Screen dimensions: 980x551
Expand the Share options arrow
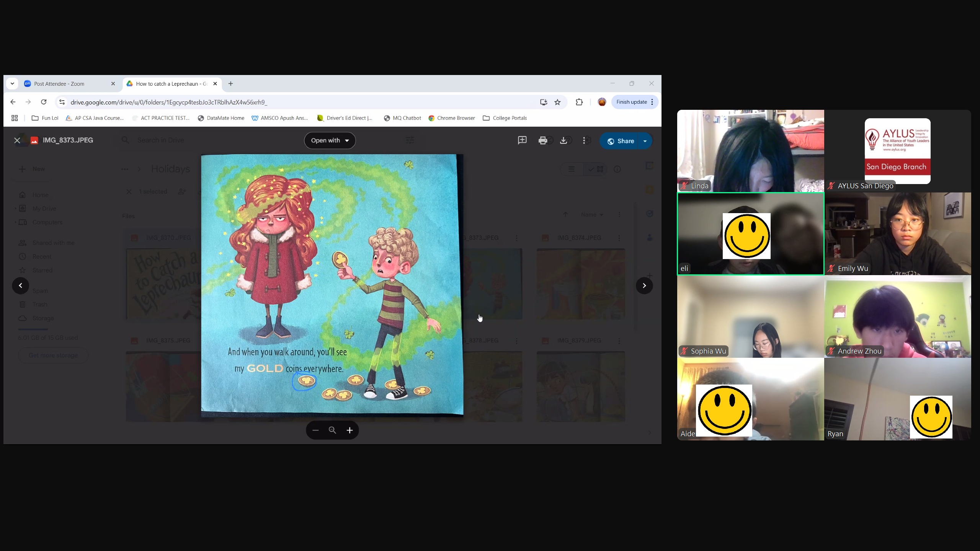645,141
